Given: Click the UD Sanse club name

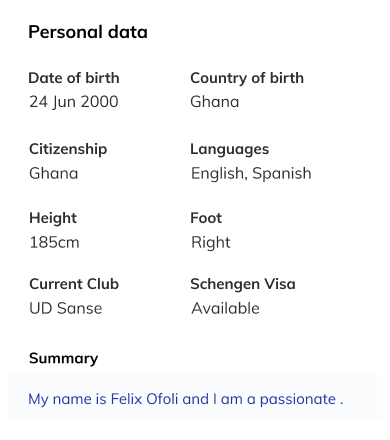Looking at the screenshot, I should point(66,308).
